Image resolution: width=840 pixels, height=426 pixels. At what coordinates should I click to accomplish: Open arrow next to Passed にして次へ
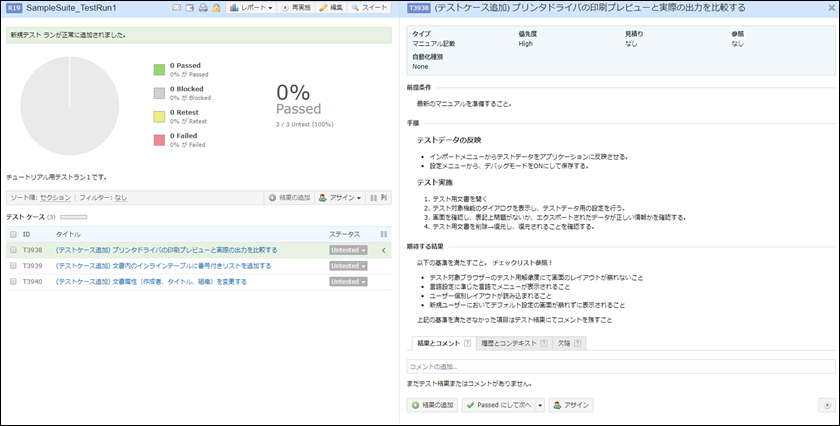click(540, 405)
